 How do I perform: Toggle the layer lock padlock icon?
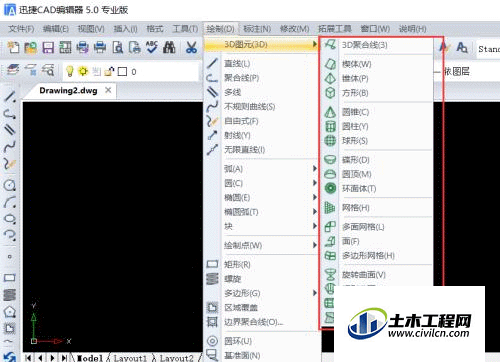109,71
